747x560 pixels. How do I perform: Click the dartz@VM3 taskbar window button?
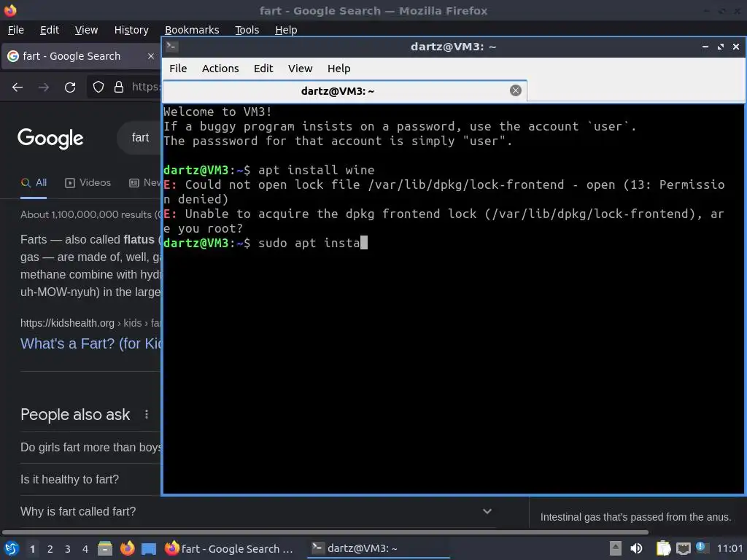point(379,548)
